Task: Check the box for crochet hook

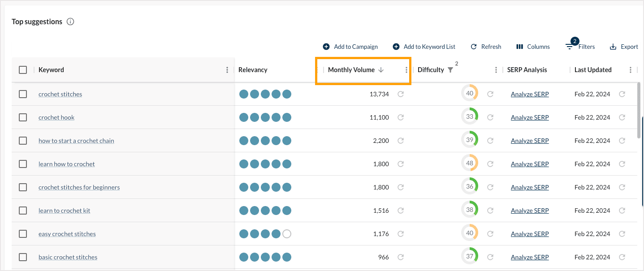Action: [x=23, y=117]
